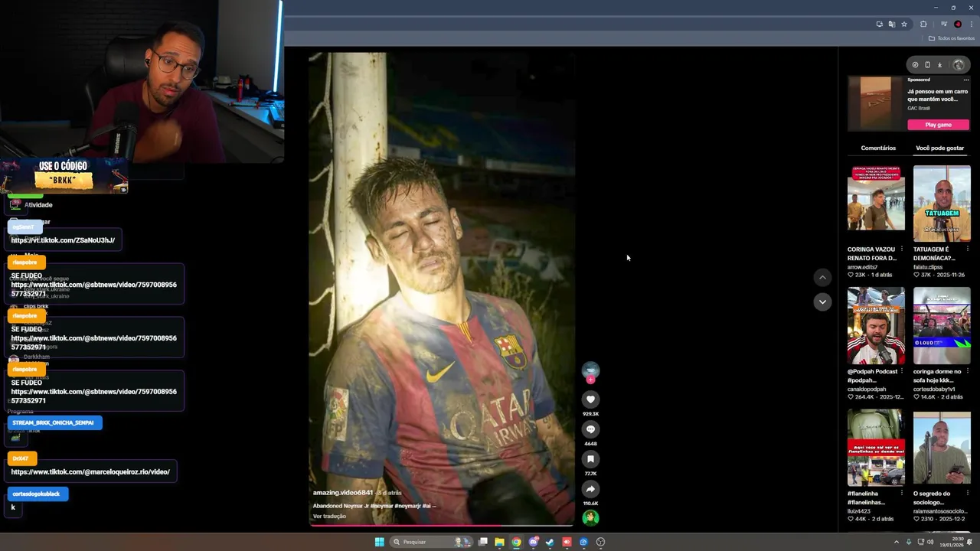This screenshot has height=551, width=980.
Task: Open arrow.edits7 author link
Action: pyautogui.click(x=863, y=267)
